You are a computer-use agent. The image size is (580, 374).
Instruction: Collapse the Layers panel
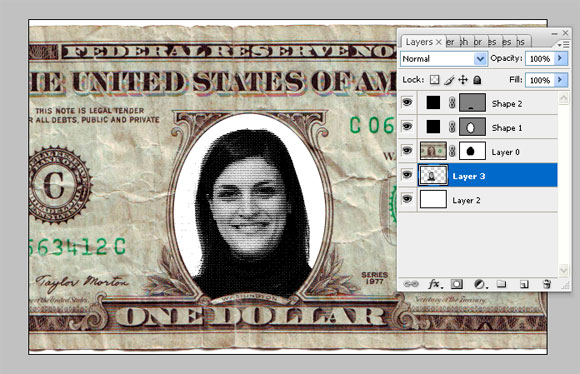(x=554, y=33)
